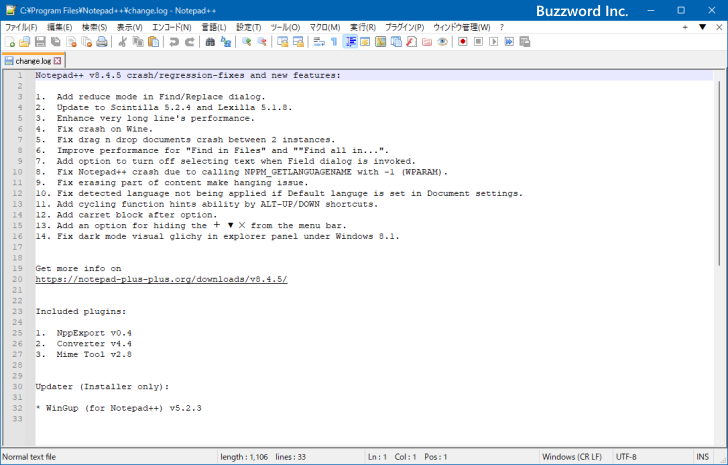
Task: Click the Zoom In magnifier icon
Action: [x=247, y=42]
